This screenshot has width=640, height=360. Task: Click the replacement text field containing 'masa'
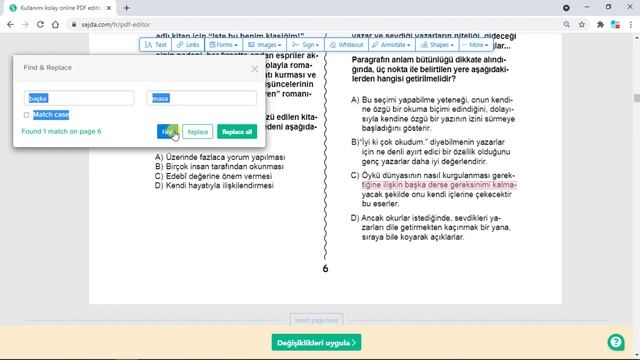click(202, 98)
